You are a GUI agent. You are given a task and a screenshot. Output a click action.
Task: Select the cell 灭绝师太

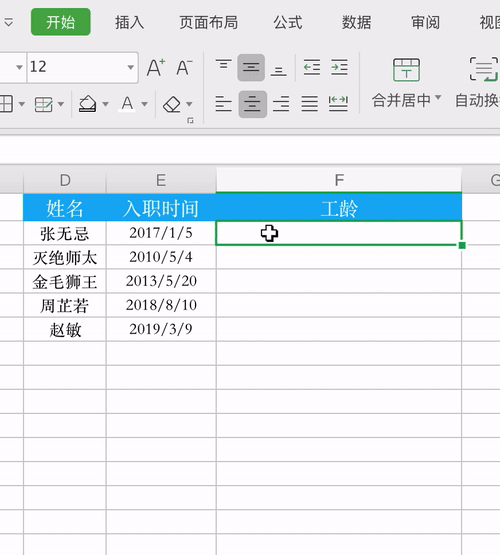pyautogui.click(x=65, y=257)
